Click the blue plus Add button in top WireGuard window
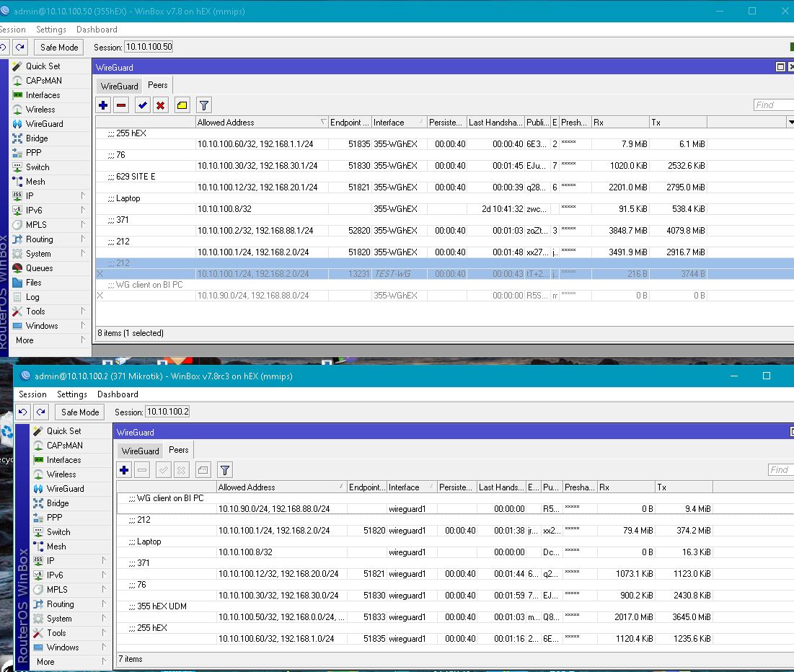This screenshot has width=794, height=672. (103, 105)
